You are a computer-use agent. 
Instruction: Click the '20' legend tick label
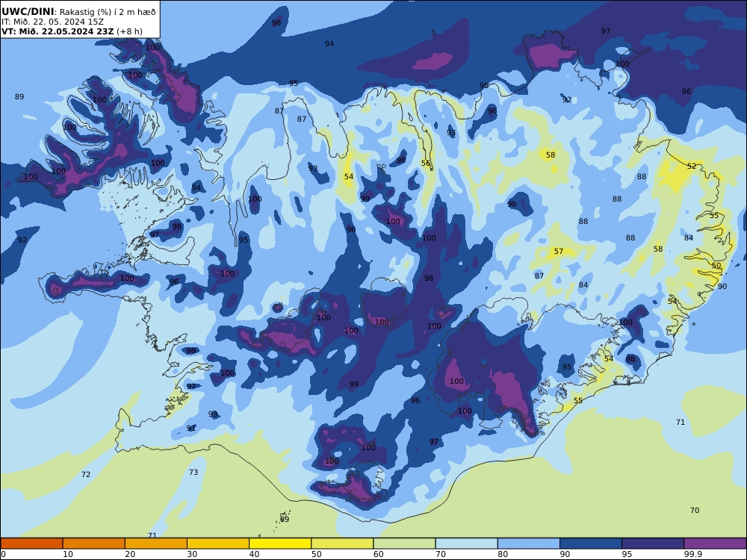[x=130, y=554]
